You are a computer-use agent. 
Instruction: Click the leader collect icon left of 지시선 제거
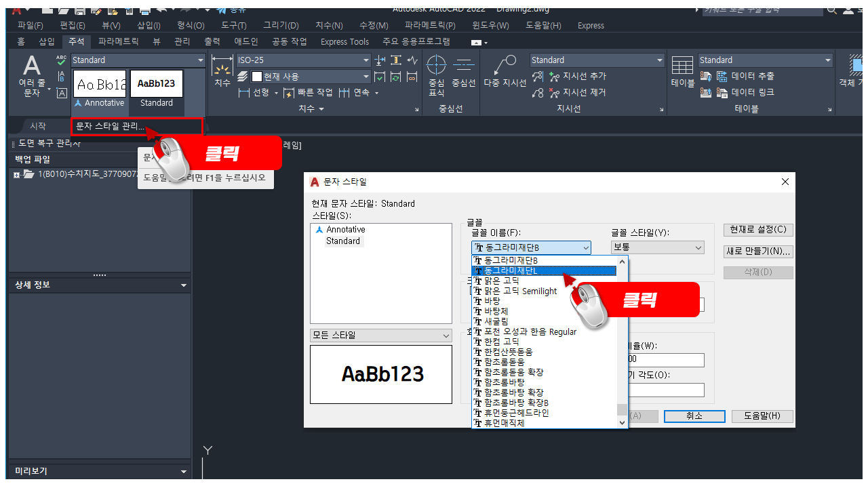538,92
